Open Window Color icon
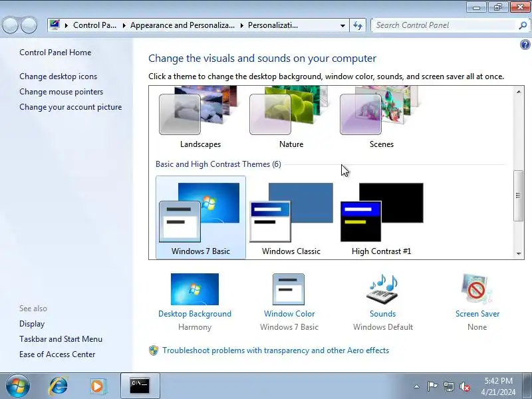This screenshot has width=532, height=399. 289,289
